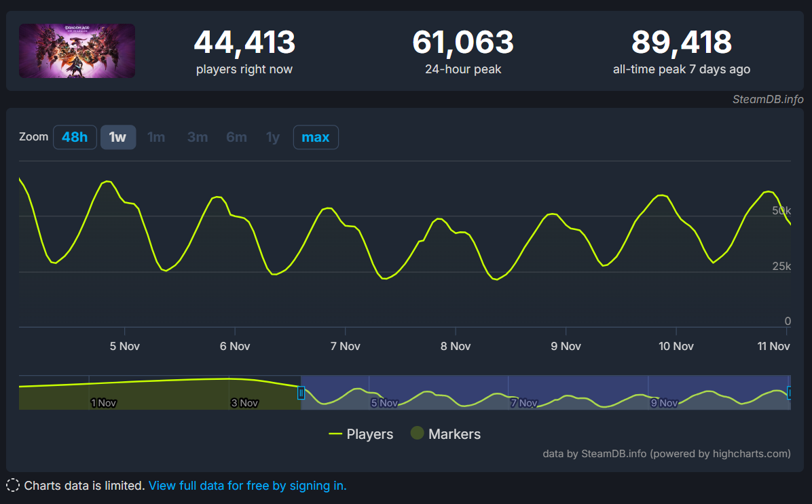Click the 1 Nov area in the navigator
Screen dimensions: 812x504
[x=104, y=402]
